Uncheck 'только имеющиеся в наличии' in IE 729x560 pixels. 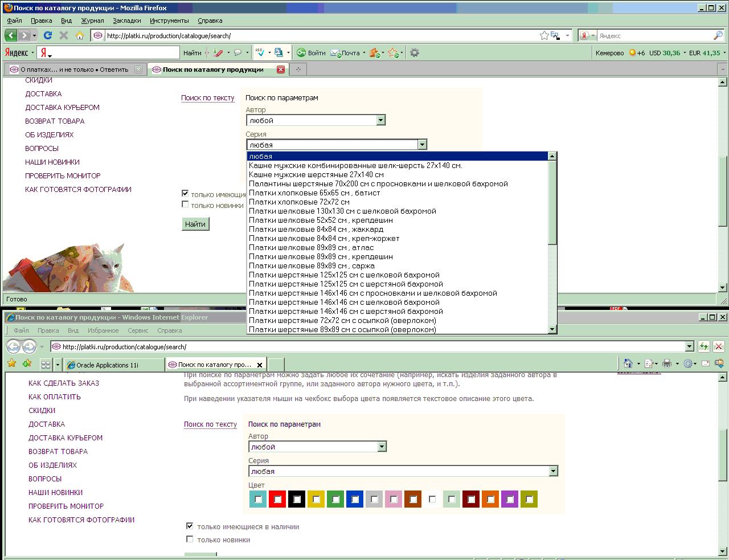point(190,526)
